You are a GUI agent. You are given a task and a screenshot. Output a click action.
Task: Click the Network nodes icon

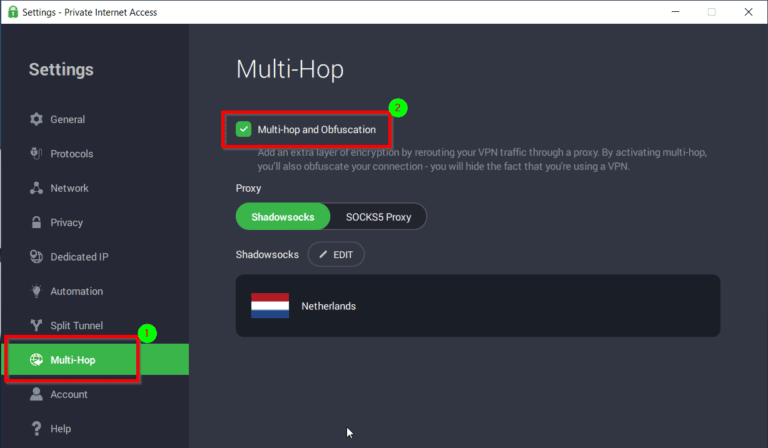point(37,188)
